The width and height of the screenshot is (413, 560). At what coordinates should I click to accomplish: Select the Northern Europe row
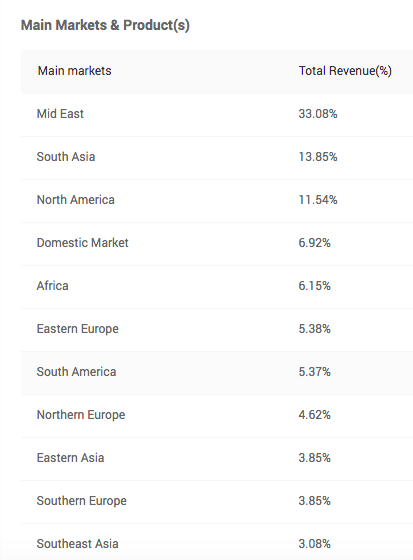coord(217,416)
